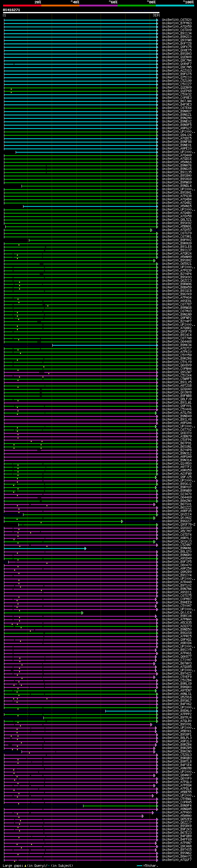This screenshot has height=868, width=197.
Task: Select hit label UniRef100_B8AZN0
Action: (x=177, y=501)
